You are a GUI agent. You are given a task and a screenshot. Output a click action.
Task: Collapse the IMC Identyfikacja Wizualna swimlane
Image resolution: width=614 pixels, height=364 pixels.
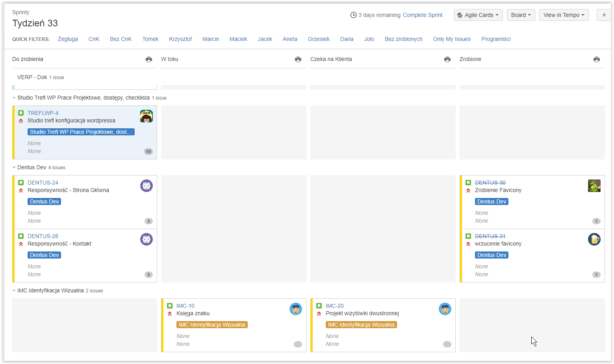[14, 290]
